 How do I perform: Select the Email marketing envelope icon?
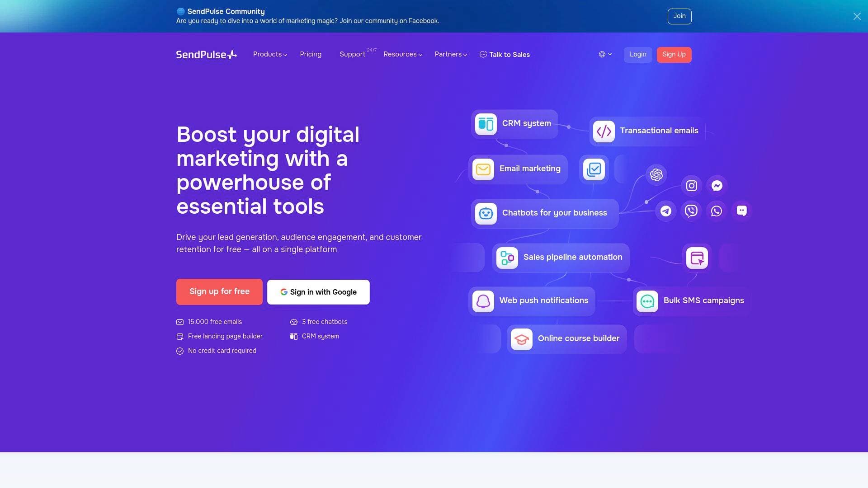483,169
